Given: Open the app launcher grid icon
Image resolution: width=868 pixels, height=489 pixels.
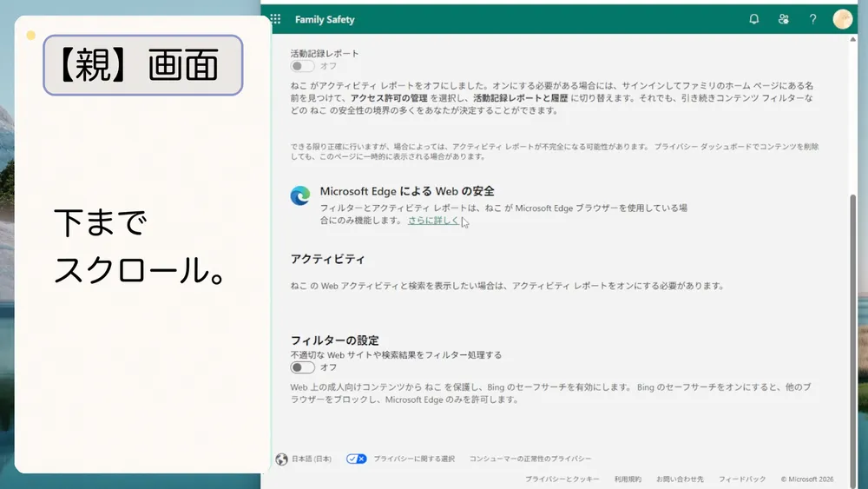Looking at the screenshot, I should point(275,19).
